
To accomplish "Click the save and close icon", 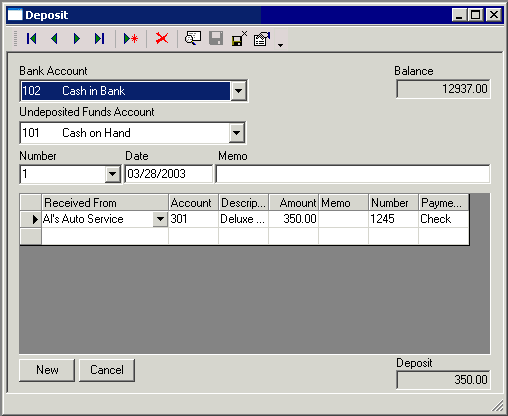I will [x=239, y=39].
